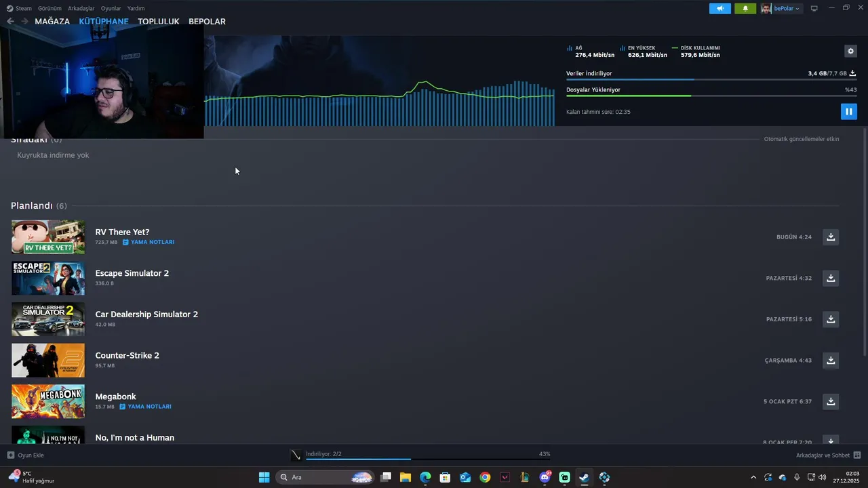The width and height of the screenshot is (868, 488).
Task: Click the Task View taskbar icon
Action: tap(386, 477)
